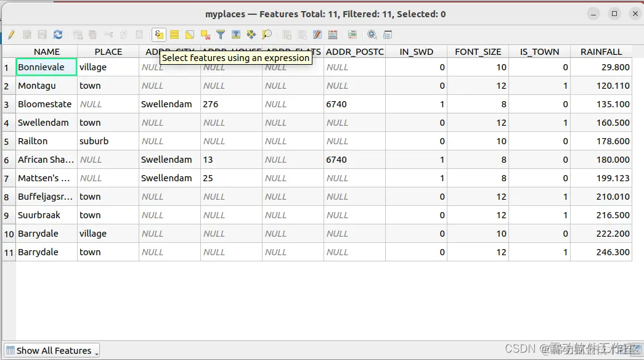This screenshot has width=644, height=360.
Task: Click the Cut scissors icon
Action: click(108, 35)
